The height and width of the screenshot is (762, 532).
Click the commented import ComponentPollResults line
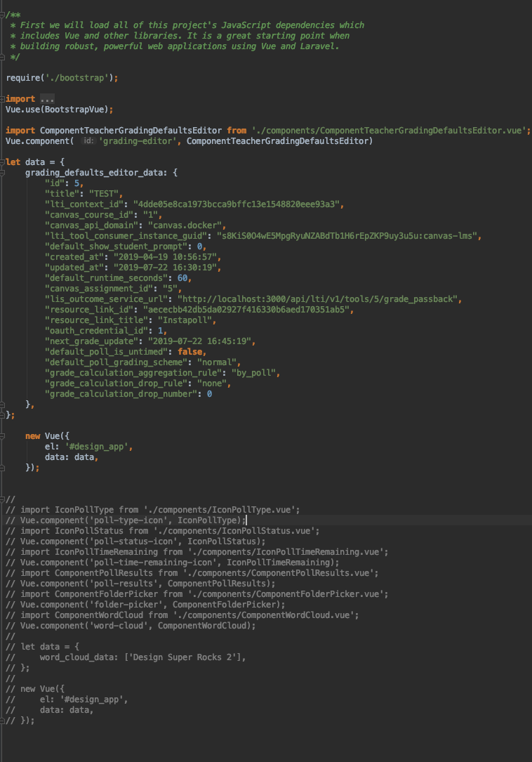pyautogui.click(x=192, y=573)
